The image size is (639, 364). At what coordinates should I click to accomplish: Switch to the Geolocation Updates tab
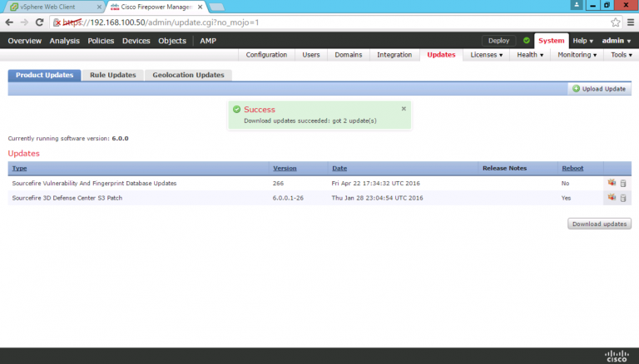tap(188, 75)
